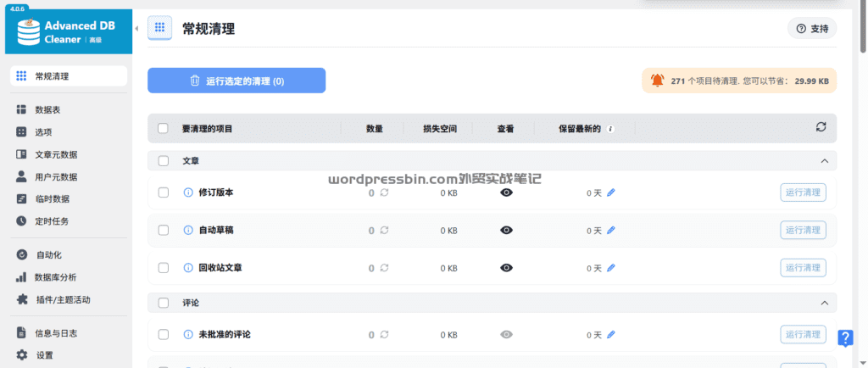Click info icon for 回收站文章
The height and width of the screenshot is (368, 868).
188,268
